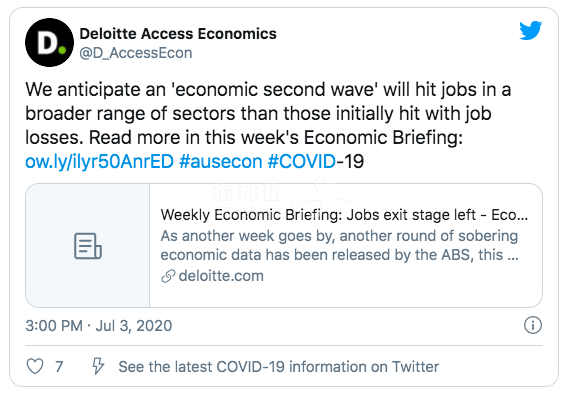The image size is (571, 398).
Task: Click the tweet text about economic second wave
Action: pos(268,113)
